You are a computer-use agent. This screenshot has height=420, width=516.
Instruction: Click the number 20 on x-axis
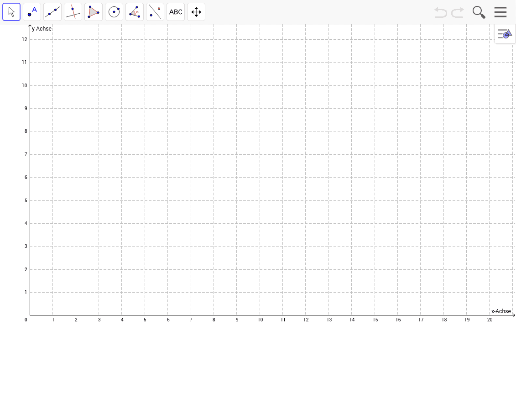pos(490,320)
